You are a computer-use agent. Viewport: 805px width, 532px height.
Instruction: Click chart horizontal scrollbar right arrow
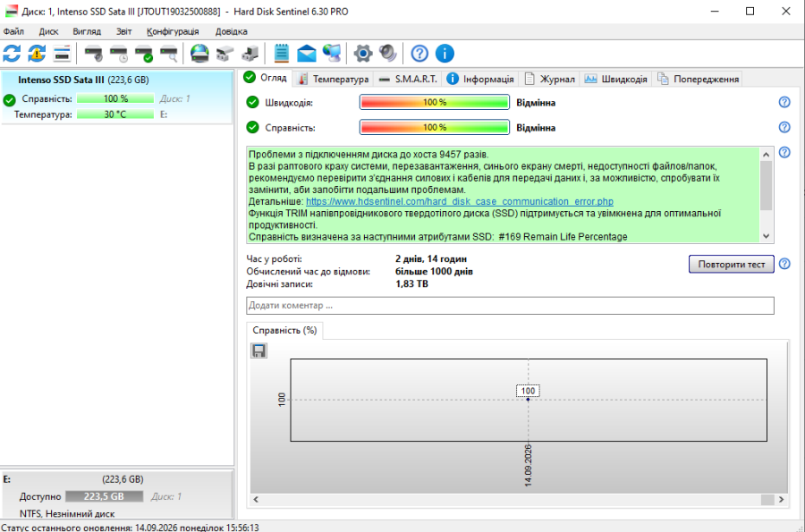tap(782, 499)
